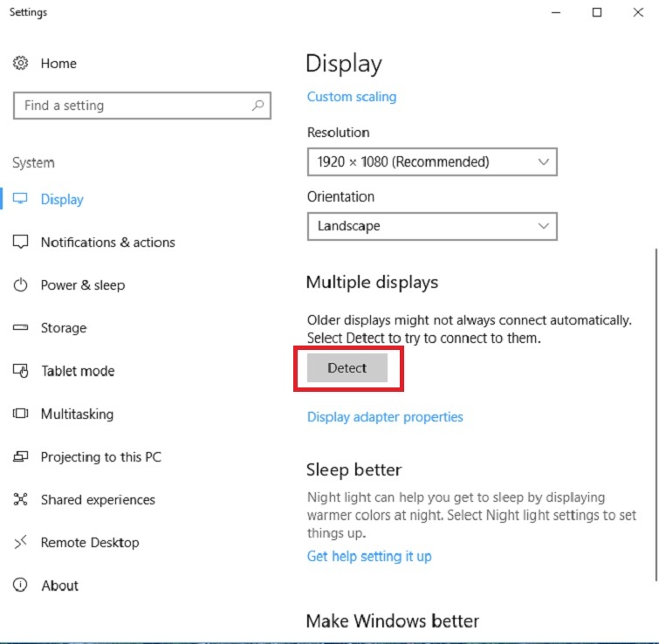Select Remote Desktop in the sidebar
Image resolution: width=659 pixels, height=644 pixels.
click(89, 543)
